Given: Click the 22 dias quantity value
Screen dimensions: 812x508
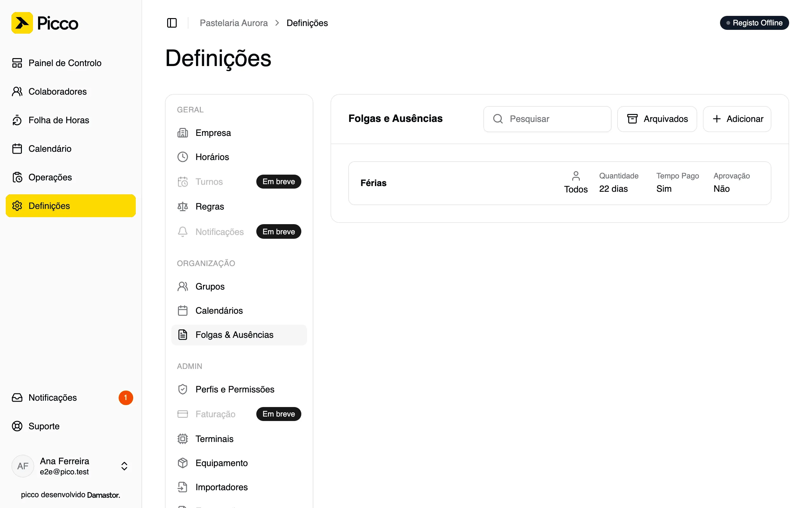Looking at the screenshot, I should click(x=613, y=189).
